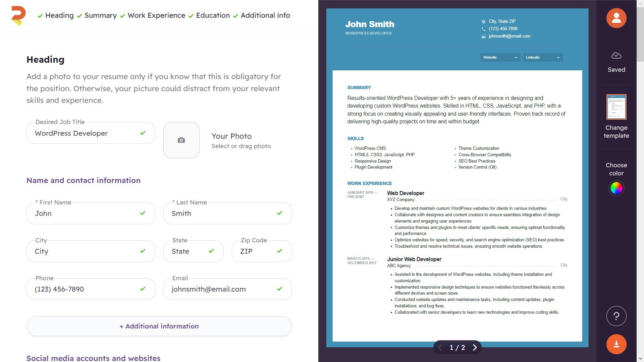Viewport: 644px width, 362px height.
Task: Click the camera icon to upload photo
Action: coord(181,140)
